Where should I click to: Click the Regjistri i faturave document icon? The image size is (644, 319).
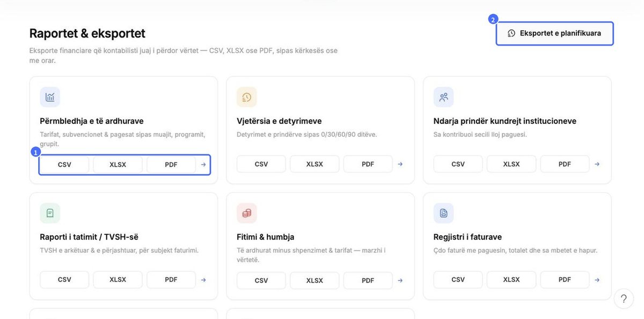444,213
